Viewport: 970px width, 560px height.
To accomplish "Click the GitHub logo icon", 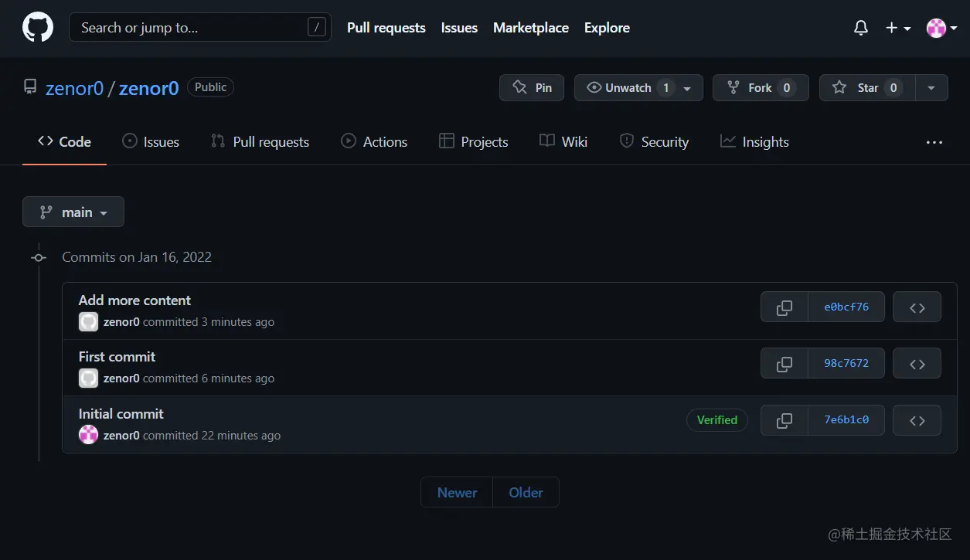I will [x=38, y=28].
